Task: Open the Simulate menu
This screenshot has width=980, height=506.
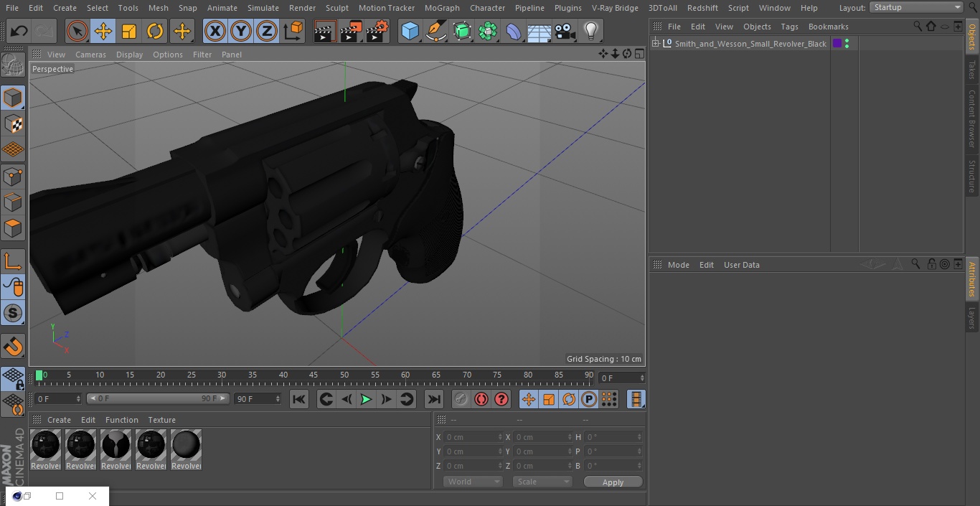Action: tap(263, 8)
